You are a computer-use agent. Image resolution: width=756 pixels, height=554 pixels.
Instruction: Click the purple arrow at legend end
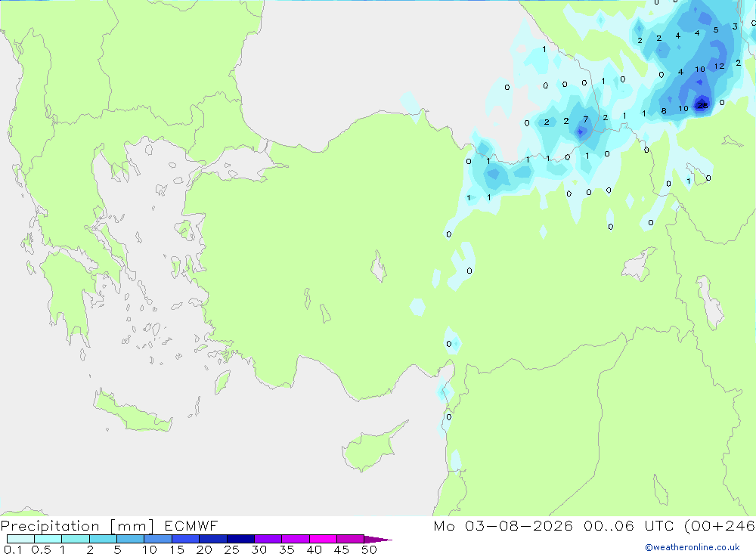[377, 540]
